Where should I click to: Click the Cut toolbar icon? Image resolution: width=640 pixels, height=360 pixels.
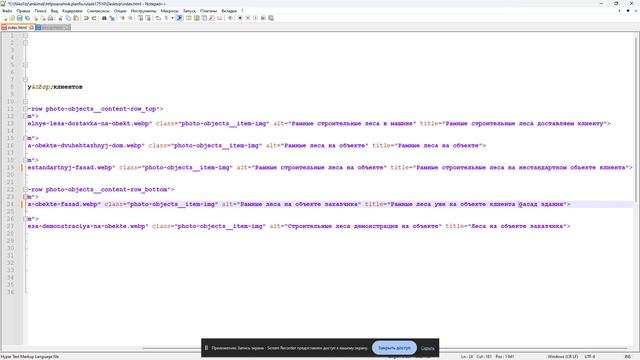pyautogui.click(x=60, y=18)
